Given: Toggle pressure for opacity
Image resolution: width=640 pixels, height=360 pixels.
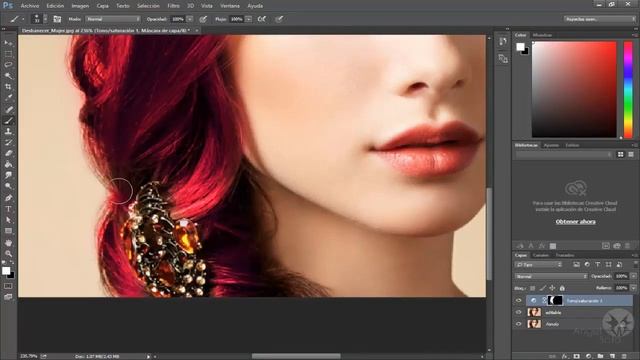Looking at the screenshot, I should click(x=203, y=19).
